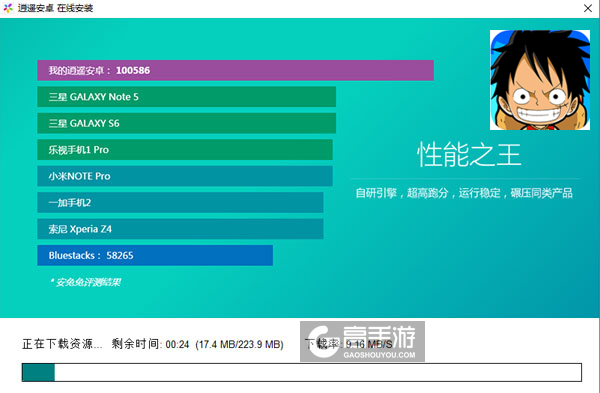
Task: Click the 安兔兔评测结果 footnote text
Action: click(x=86, y=282)
